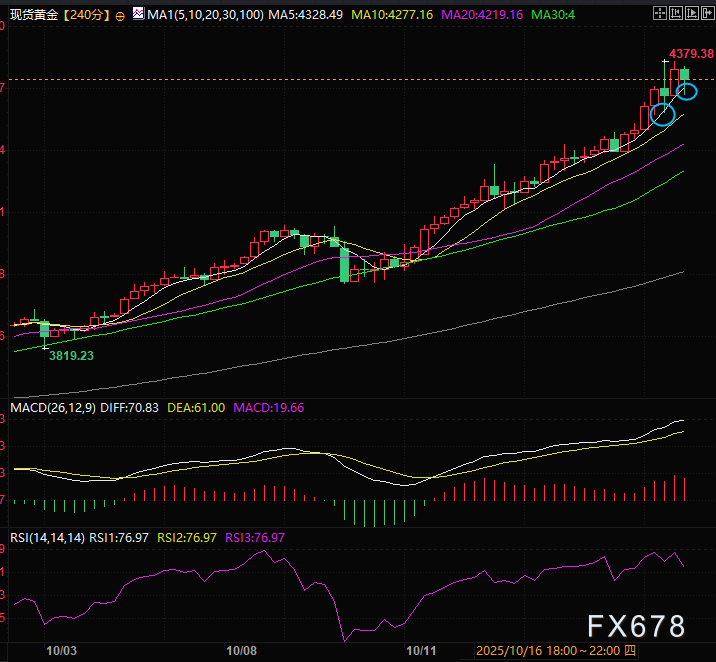Open MA1(5,10,20,30,100) indicator settings
The width and height of the screenshot is (716, 662).
(205, 16)
